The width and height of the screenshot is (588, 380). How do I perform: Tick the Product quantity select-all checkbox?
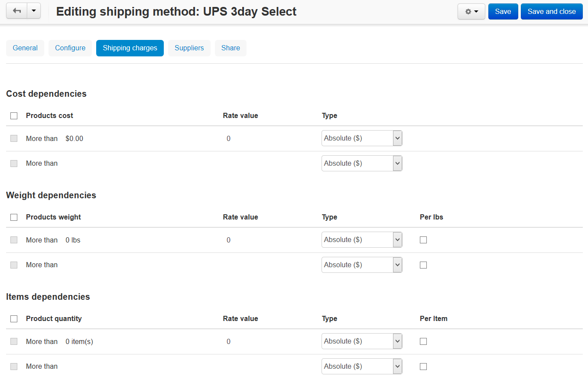pyautogui.click(x=14, y=319)
